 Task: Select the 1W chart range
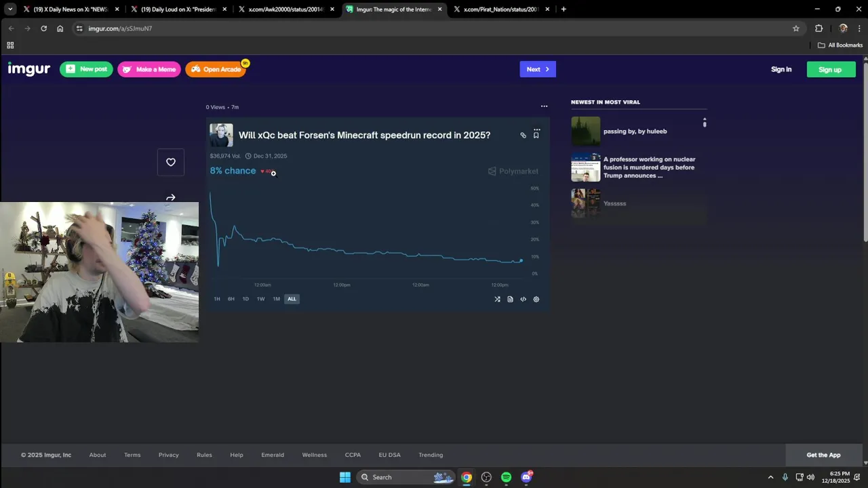(x=260, y=299)
